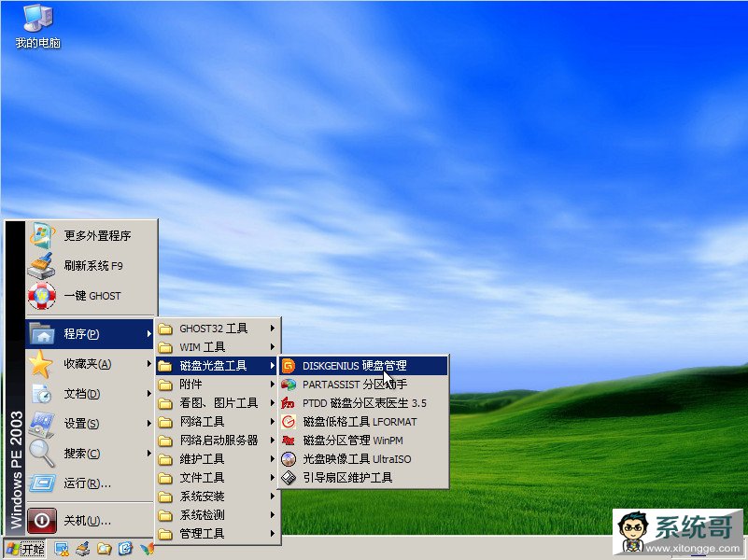Screen dimensions: 748x560
Task: Click the 磁盘分区管理 WinPM icon
Action: [289, 441]
